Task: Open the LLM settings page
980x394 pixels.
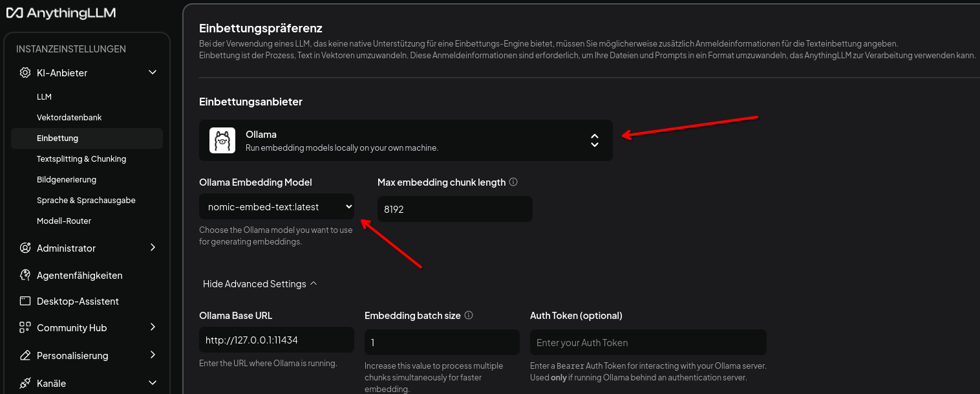Action: 44,96
